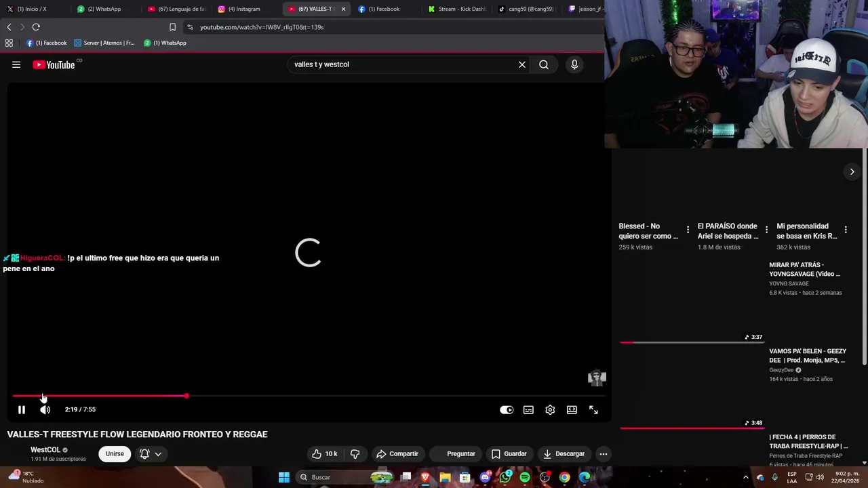Download the video with Descargar
The height and width of the screenshot is (488, 868).
point(564,453)
